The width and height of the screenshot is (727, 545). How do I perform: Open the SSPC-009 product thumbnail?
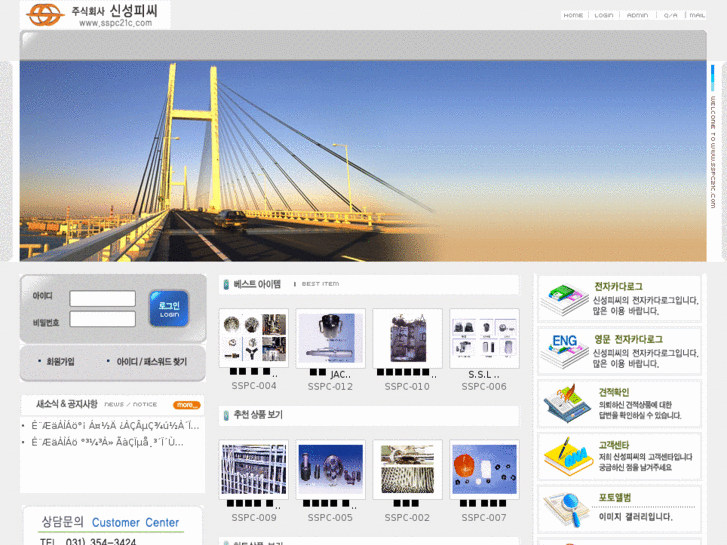click(x=254, y=469)
